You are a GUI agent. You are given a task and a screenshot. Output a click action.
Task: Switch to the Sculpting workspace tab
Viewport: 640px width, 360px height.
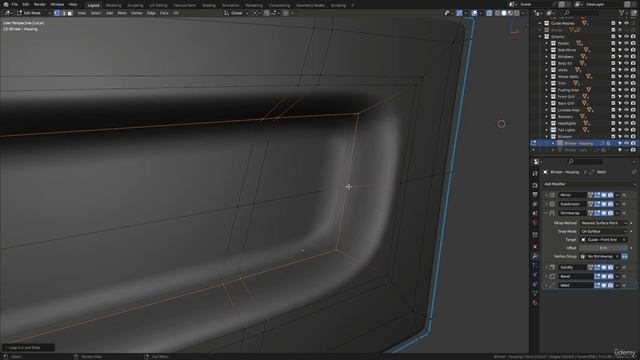point(135,5)
